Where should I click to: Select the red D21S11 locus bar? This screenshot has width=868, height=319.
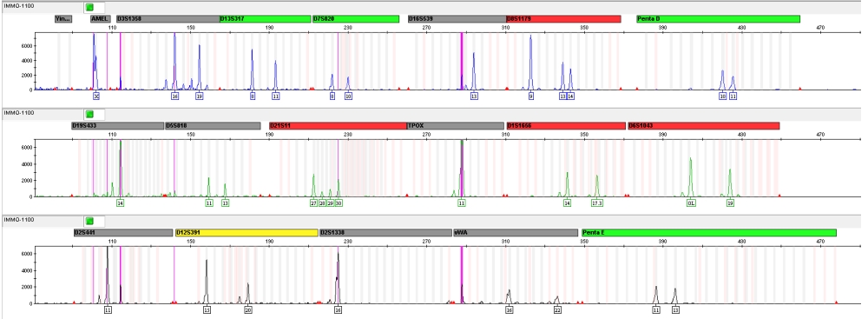(x=338, y=126)
